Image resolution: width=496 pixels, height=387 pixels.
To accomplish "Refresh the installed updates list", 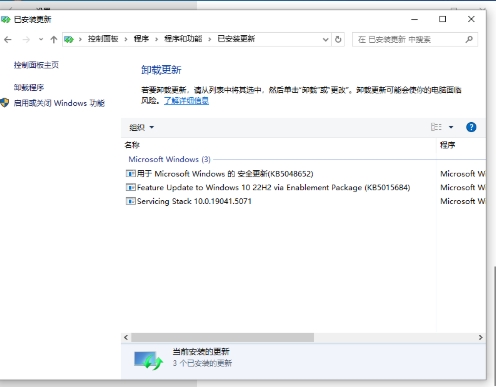I will (338, 40).
